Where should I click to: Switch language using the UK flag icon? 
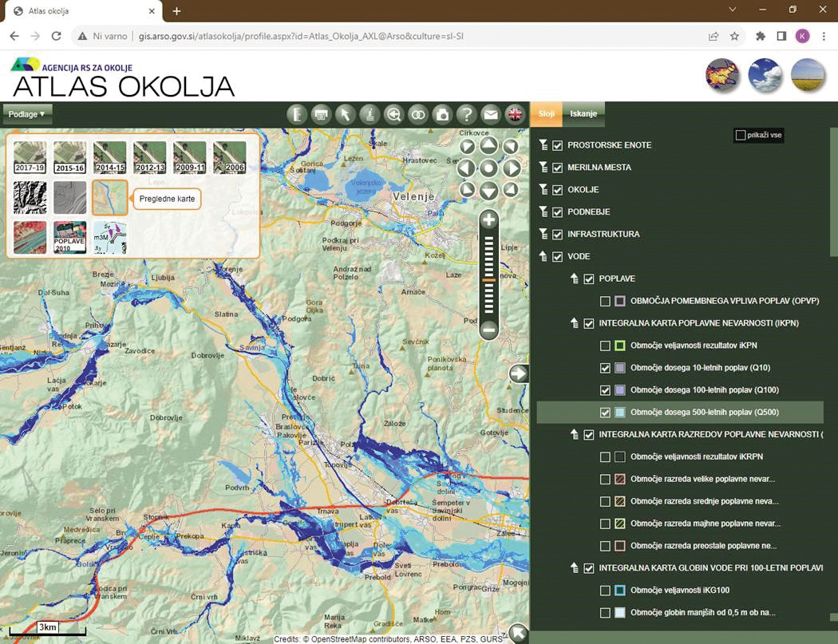click(x=515, y=115)
